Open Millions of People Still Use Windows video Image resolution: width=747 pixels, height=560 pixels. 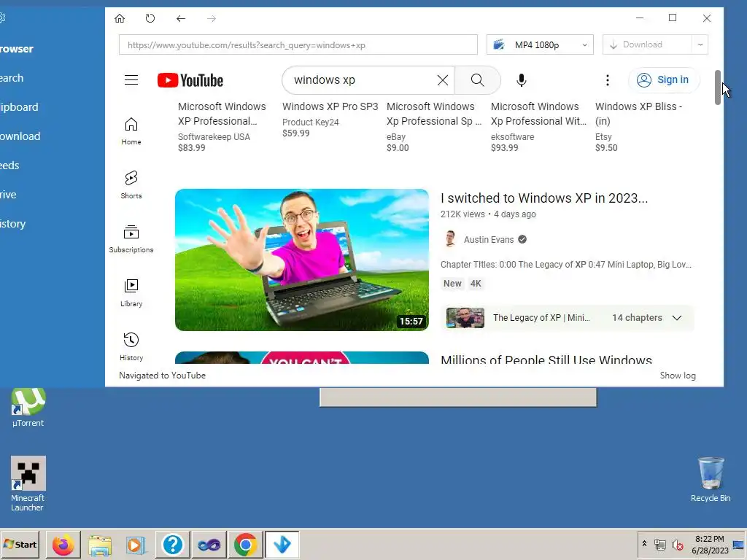546,359
